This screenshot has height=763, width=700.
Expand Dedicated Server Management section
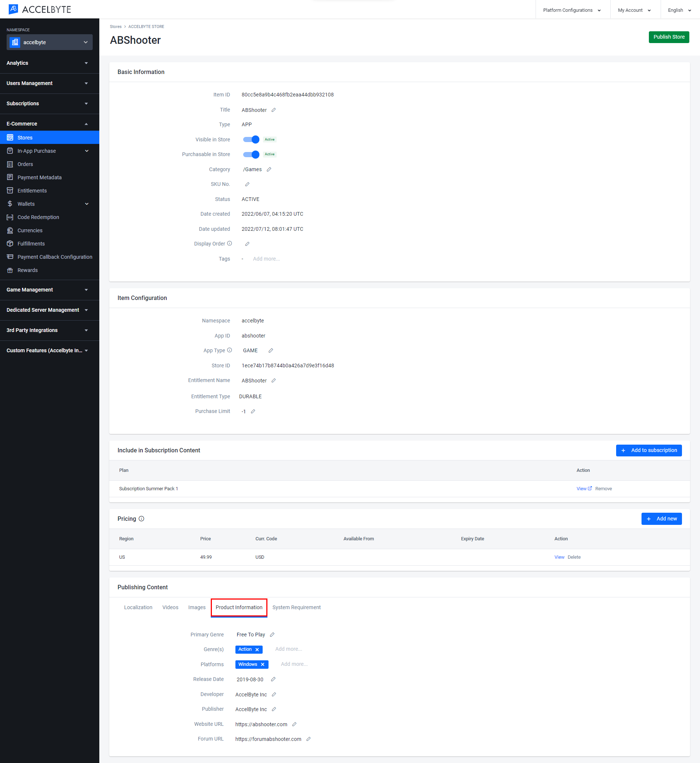click(x=50, y=310)
